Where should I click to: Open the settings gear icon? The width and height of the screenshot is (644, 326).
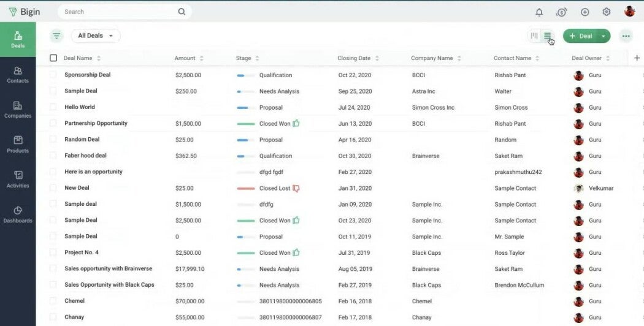(x=607, y=12)
